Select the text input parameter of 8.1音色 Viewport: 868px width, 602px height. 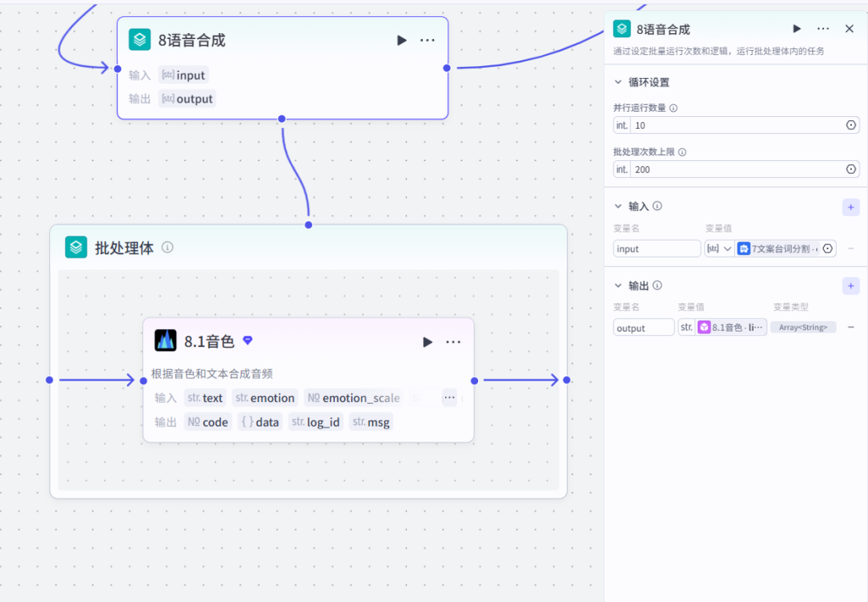(205, 398)
